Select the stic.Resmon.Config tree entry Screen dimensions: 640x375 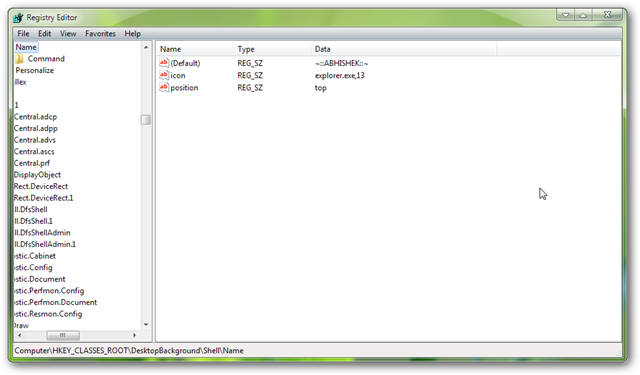[x=48, y=314]
